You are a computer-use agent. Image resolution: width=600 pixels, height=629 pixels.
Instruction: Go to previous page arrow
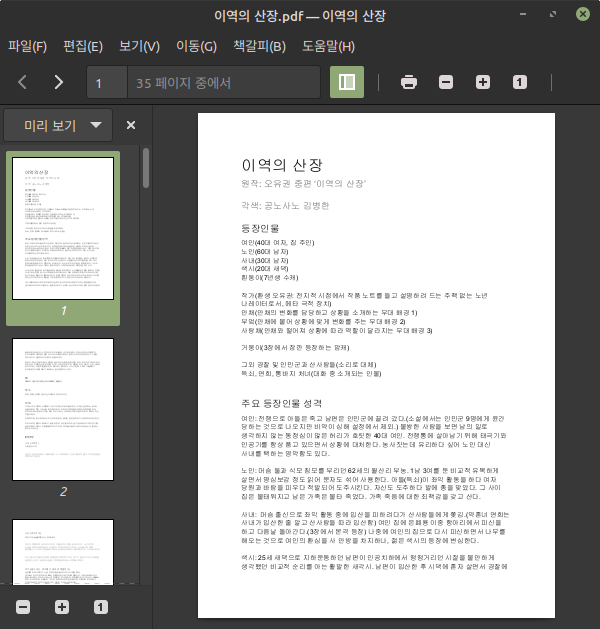coord(22,82)
